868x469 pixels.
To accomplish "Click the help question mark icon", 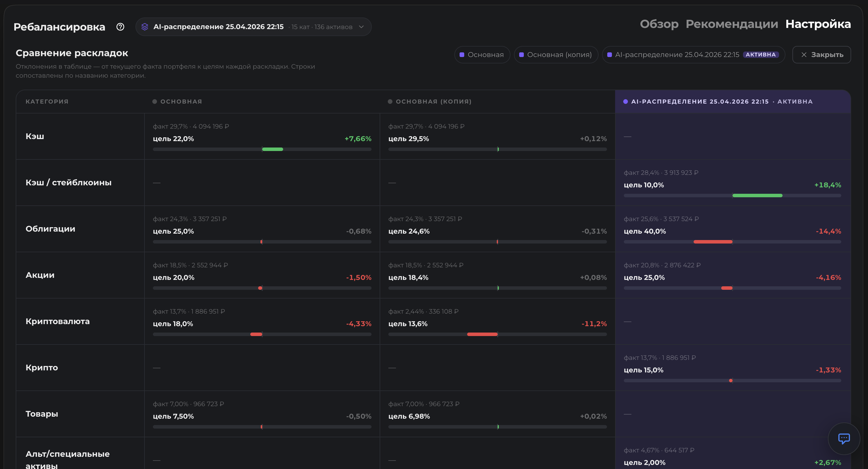I will point(120,27).
